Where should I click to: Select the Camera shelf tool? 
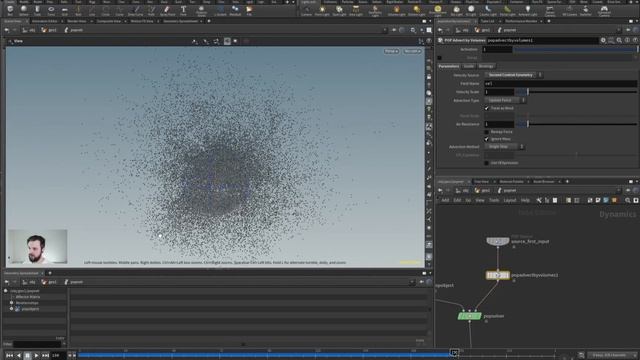point(306,10)
